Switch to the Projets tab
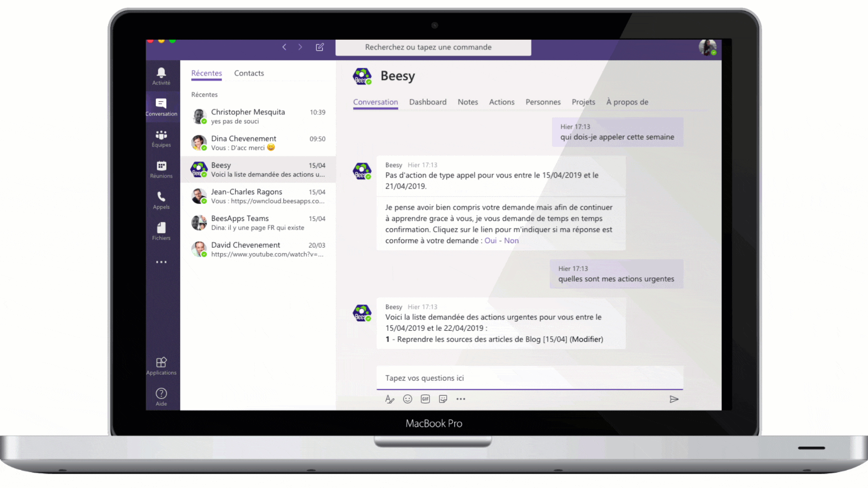This screenshot has height=488, width=868. 582,101
